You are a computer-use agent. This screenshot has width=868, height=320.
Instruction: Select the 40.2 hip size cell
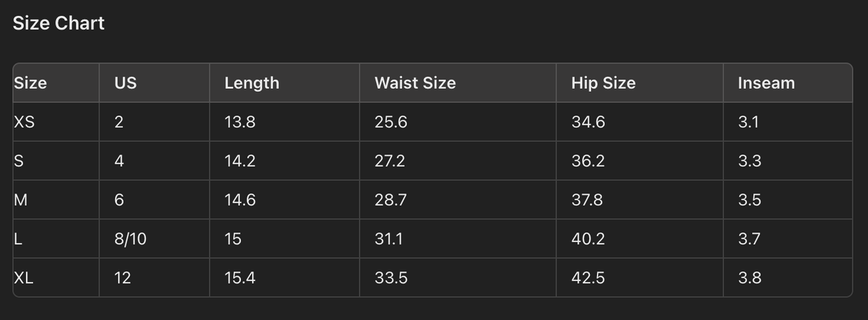[x=587, y=239]
